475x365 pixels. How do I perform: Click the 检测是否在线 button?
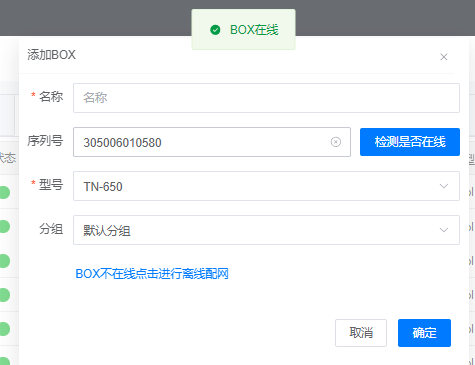[x=410, y=142]
